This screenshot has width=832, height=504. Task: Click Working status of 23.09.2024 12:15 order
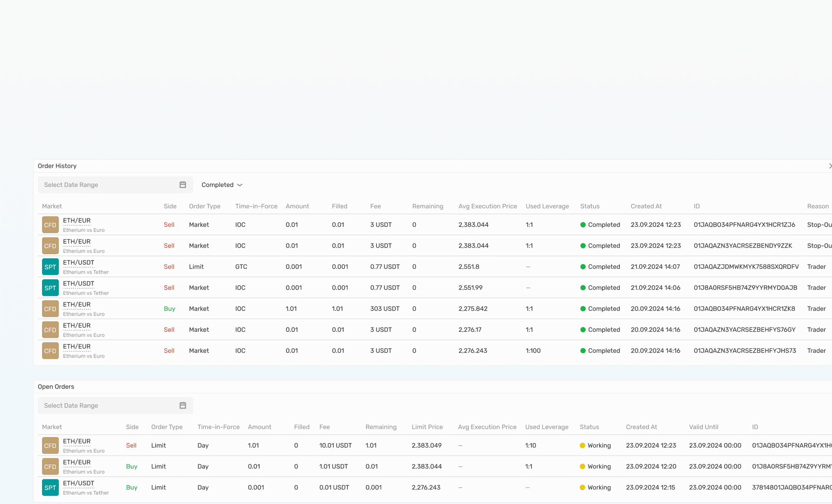pos(595,488)
